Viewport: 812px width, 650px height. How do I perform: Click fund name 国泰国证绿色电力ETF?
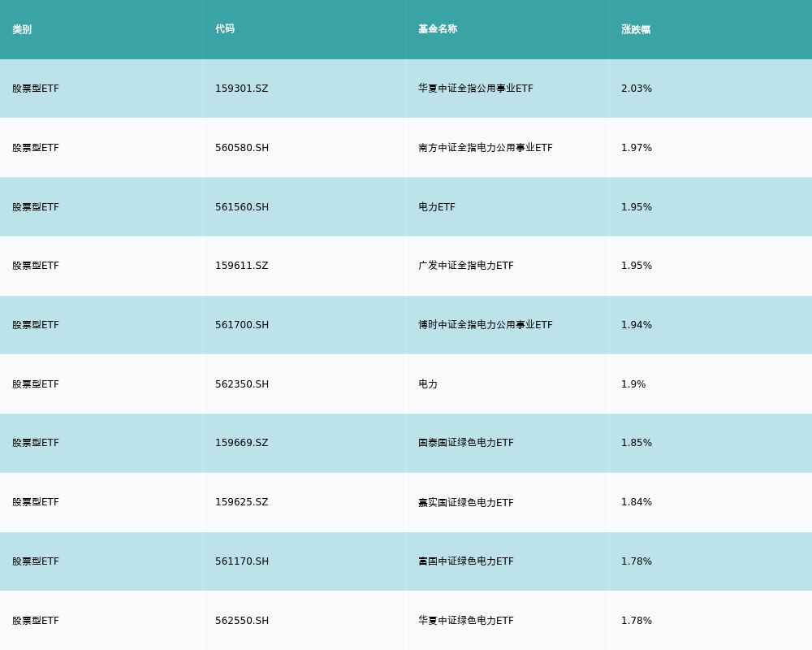point(465,443)
